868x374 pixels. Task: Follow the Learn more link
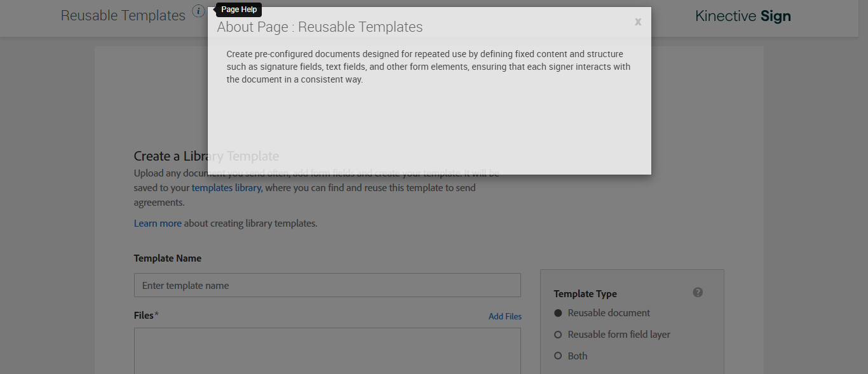point(158,224)
